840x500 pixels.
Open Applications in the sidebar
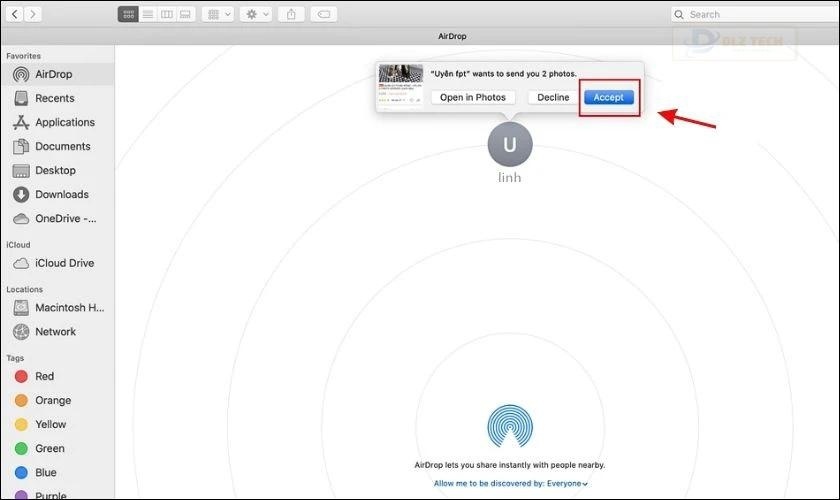pyautogui.click(x=64, y=122)
